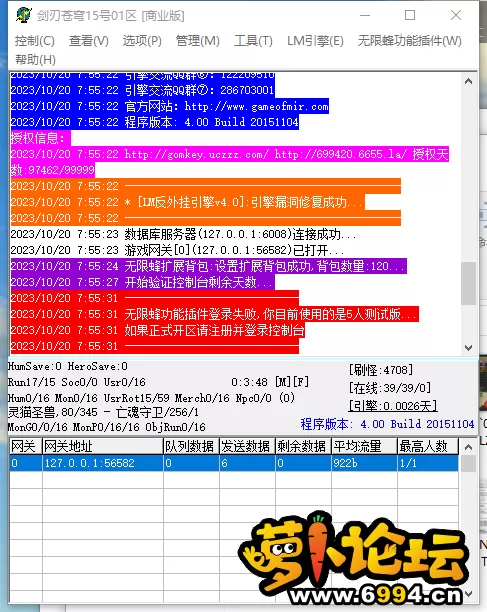This screenshot has width=487, height=612.
Task: Click the 922b average traffic cell
Action: point(364,463)
